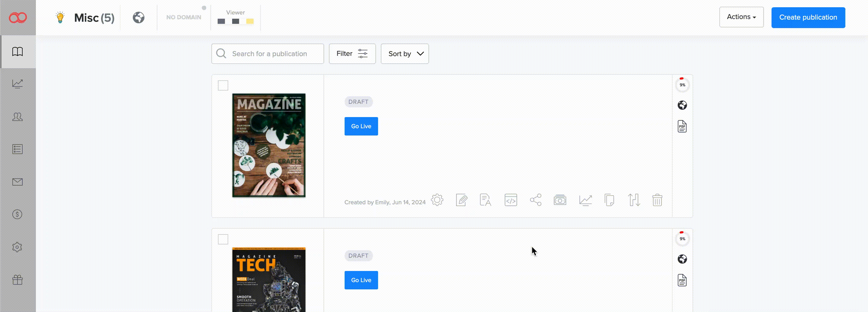This screenshot has width=868, height=312.
Task: Open the embed code icon for Magazine
Action: pos(511,200)
